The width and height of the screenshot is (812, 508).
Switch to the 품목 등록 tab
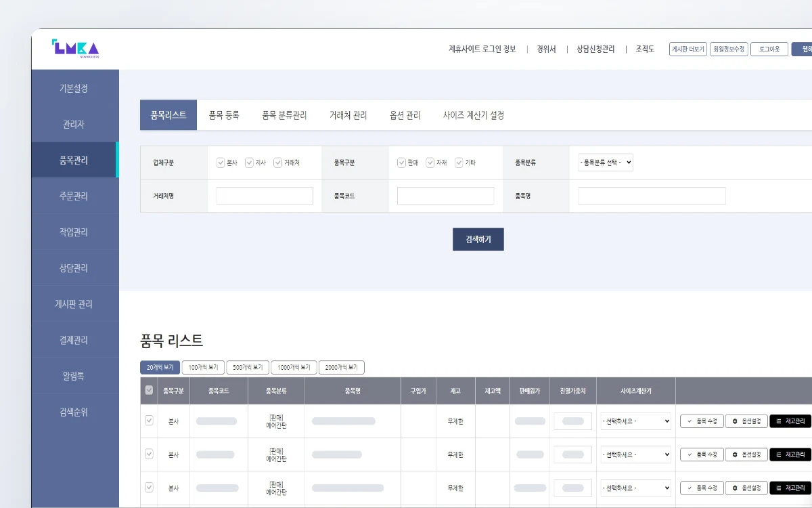pos(224,115)
